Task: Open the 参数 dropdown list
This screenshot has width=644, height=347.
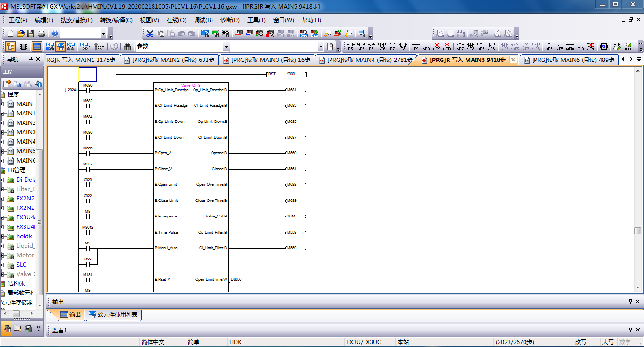Action: [226, 47]
